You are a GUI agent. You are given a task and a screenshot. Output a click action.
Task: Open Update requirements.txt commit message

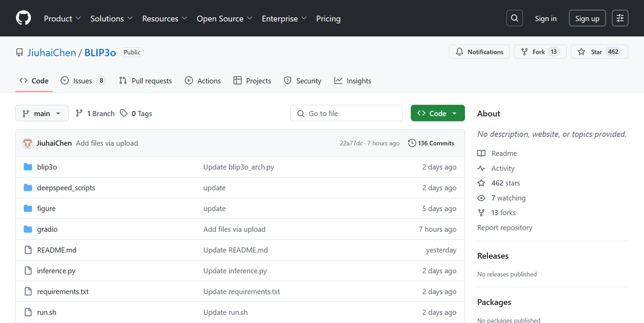242,291
